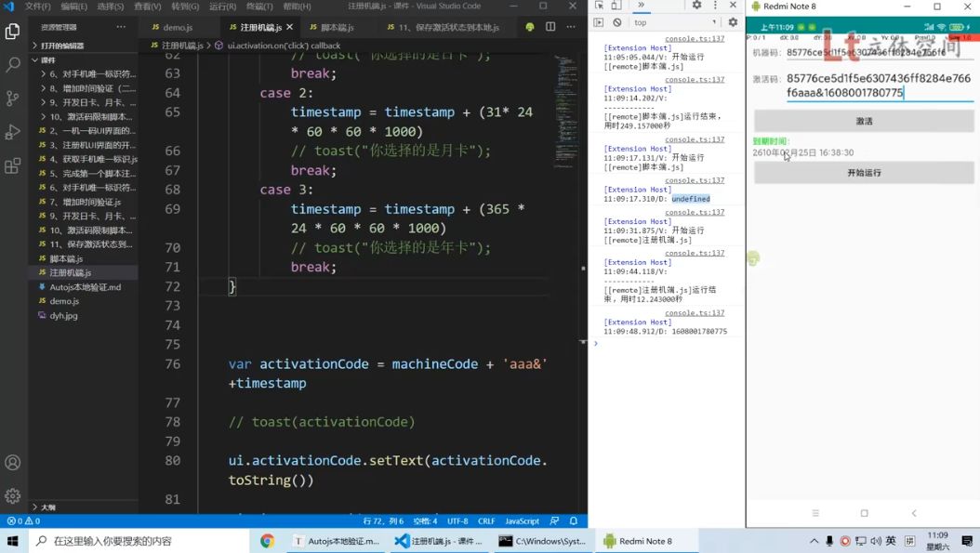Open the 终端(T) menu
Image resolution: width=980 pixels, height=553 pixels.
coord(259,7)
